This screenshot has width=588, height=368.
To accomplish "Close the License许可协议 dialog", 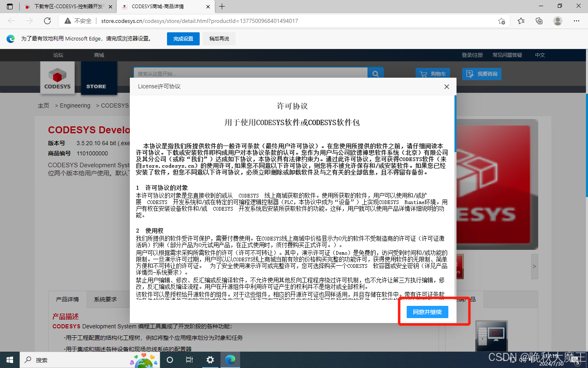I will click(447, 87).
